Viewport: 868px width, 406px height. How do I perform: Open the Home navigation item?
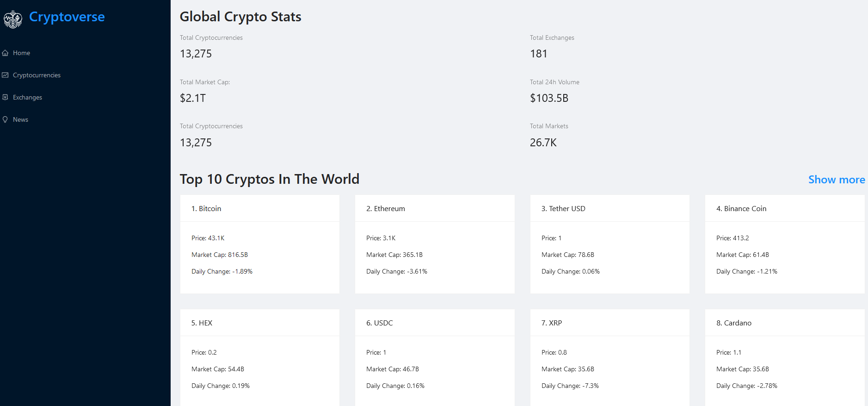(x=21, y=53)
